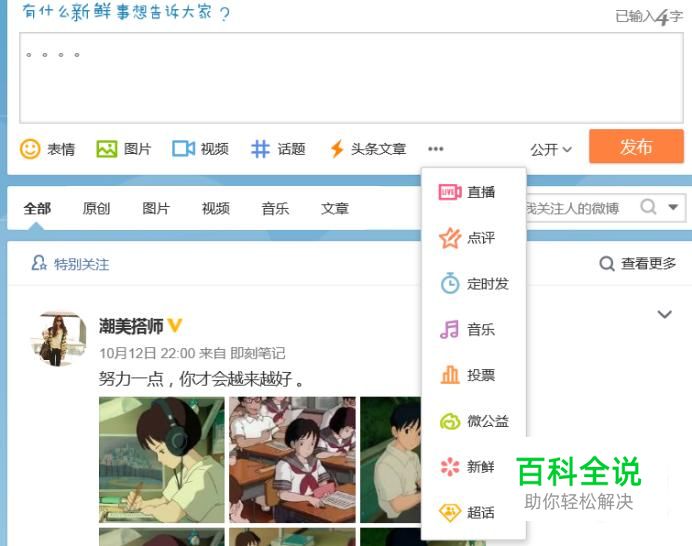Select 投票 poll option
Viewport: 692px width, 546px height.
[x=467, y=375]
